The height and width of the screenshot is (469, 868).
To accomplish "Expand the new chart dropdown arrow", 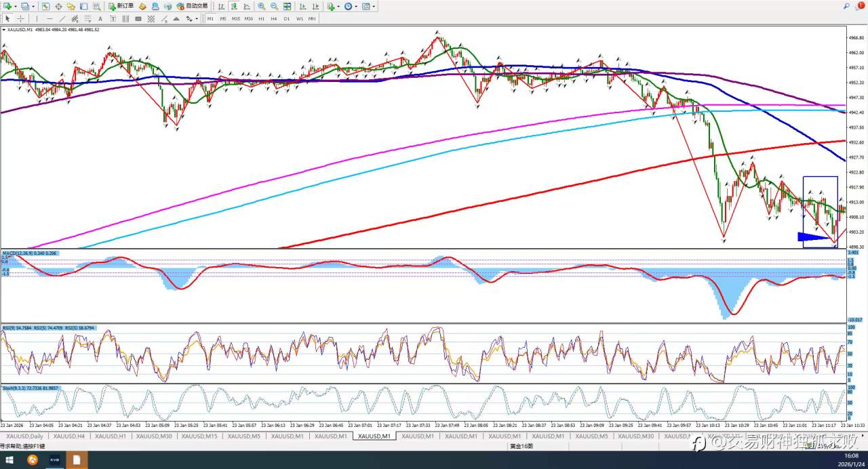I will pos(16,6).
